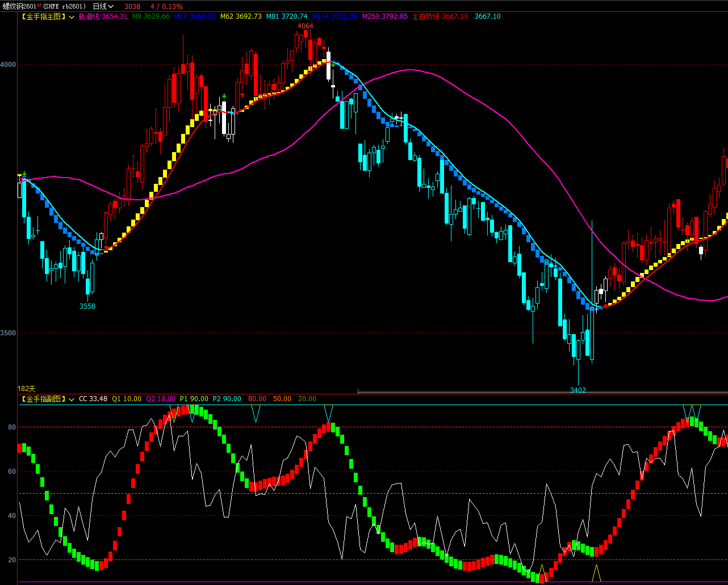
Task: Click the cyan inverted triangle above the second oscillator peak
Action: coord(328,413)
